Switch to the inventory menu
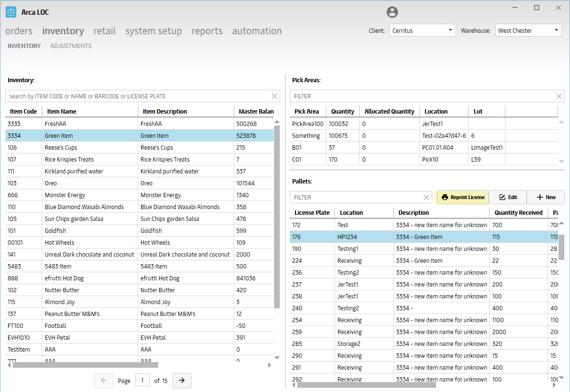Screen dimensions: 570x392 [63, 31]
